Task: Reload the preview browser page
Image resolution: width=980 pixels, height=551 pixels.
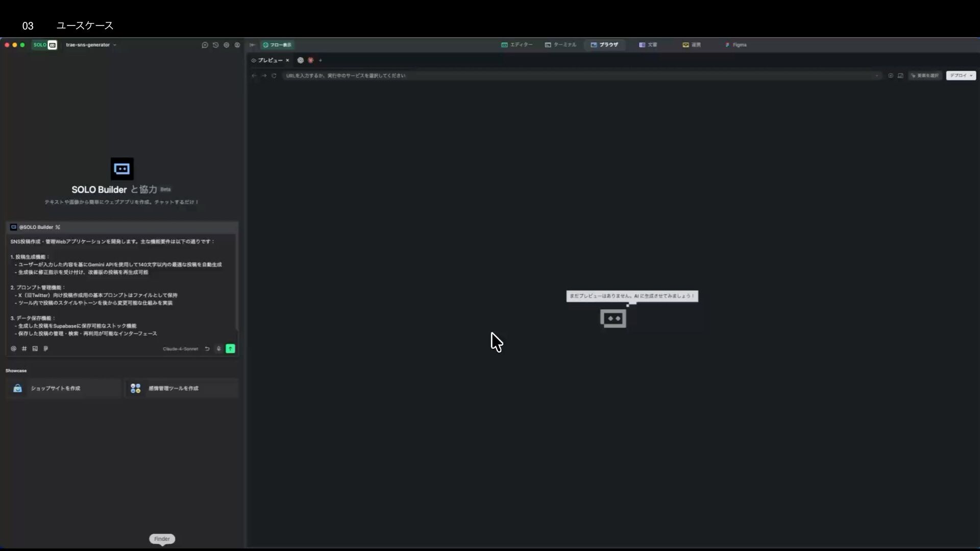Action: [x=274, y=76]
